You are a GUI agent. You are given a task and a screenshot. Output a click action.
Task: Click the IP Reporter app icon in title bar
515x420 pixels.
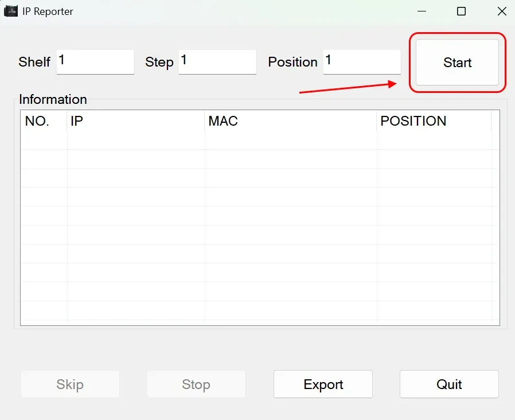pos(11,11)
